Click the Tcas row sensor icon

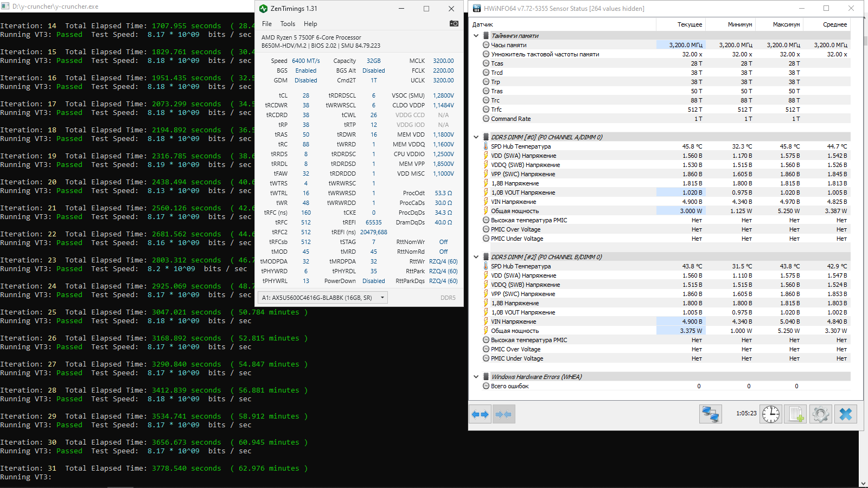[x=486, y=63]
